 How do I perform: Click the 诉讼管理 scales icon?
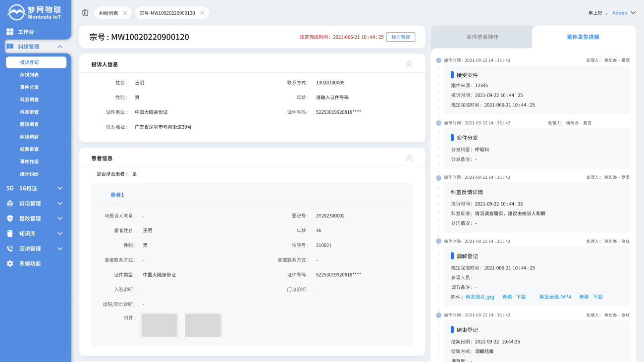10,204
